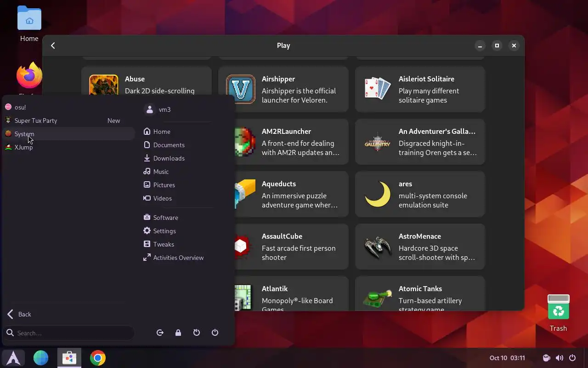The image size is (588, 368).
Task: Open the ares emulation suite card
Action: (420, 194)
